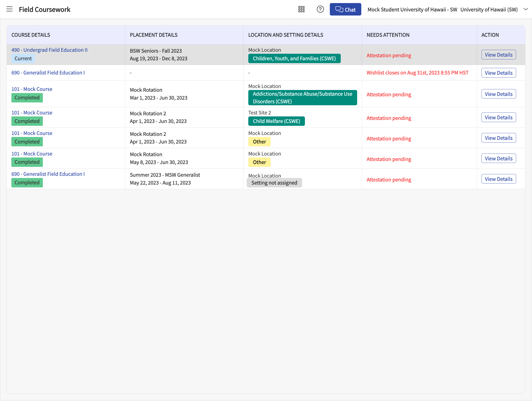Click BSW Seniors - Fall 2023 placement text

pos(156,51)
